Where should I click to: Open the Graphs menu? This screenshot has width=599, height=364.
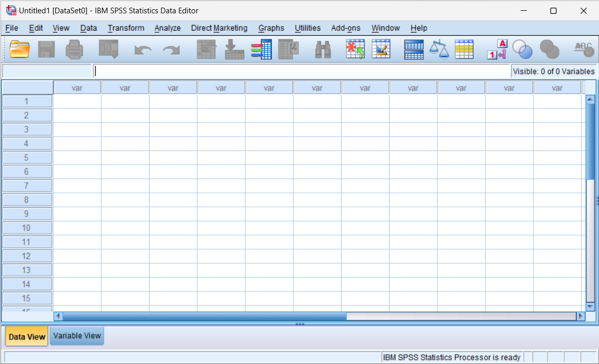point(271,28)
